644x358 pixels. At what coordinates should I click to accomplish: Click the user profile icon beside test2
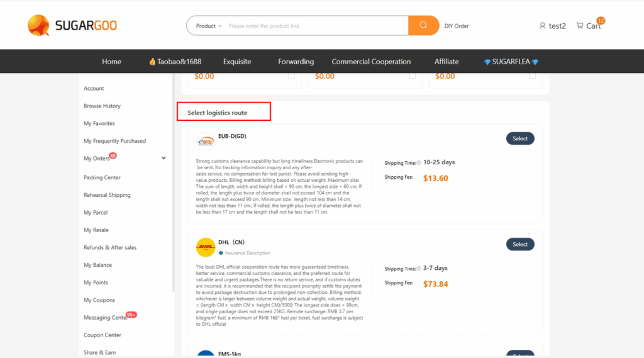point(542,26)
